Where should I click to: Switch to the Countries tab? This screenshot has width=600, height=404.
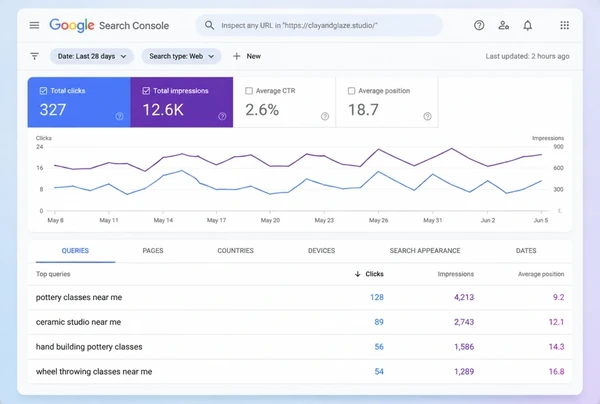tap(235, 251)
